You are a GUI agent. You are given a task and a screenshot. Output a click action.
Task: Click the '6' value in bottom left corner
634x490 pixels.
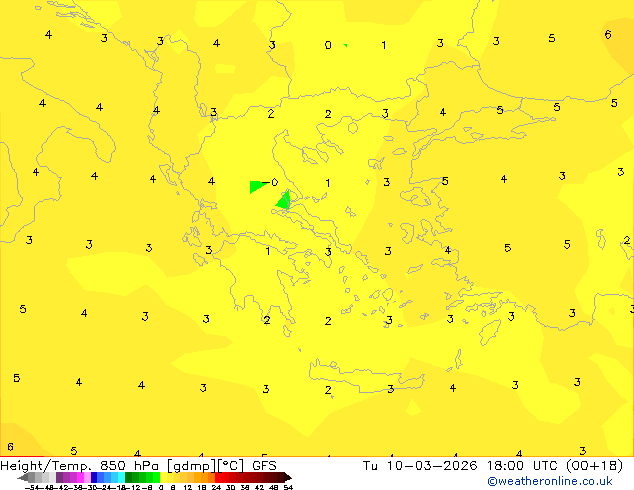pos(10,447)
